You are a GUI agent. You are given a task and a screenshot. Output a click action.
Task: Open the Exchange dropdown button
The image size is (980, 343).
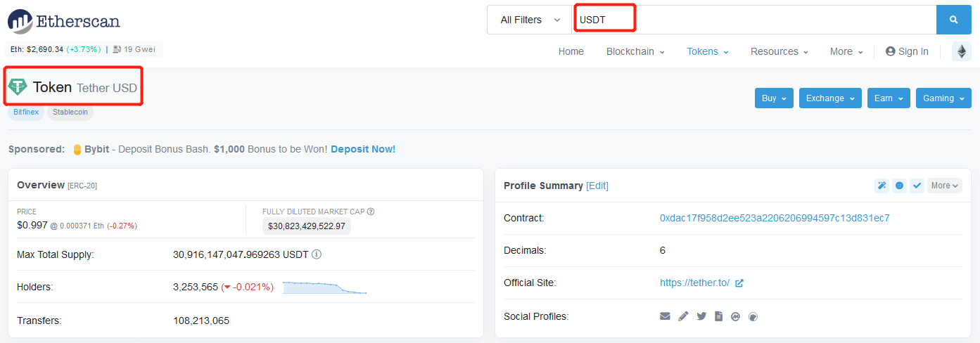click(x=831, y=98)
